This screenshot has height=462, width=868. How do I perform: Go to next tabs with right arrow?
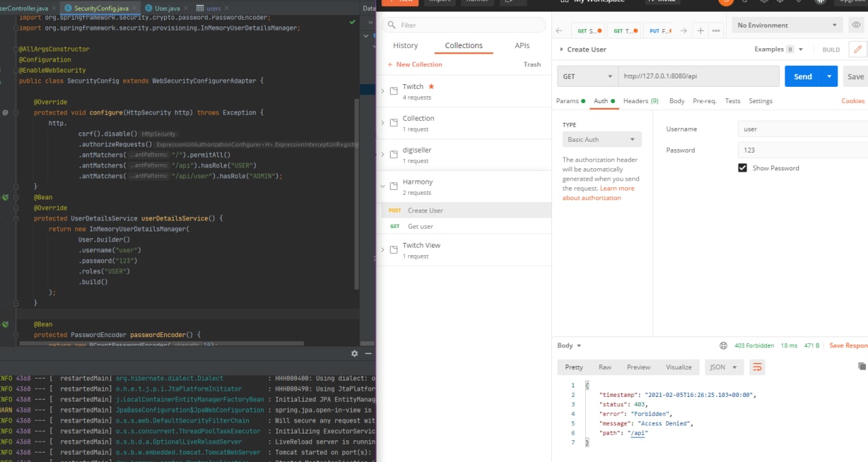click(684, 31)
